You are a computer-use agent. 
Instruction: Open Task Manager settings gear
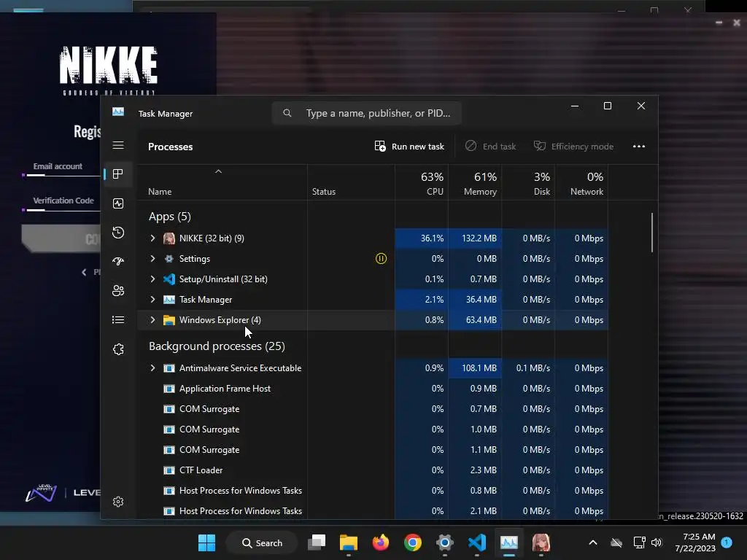tap(118, 502)
